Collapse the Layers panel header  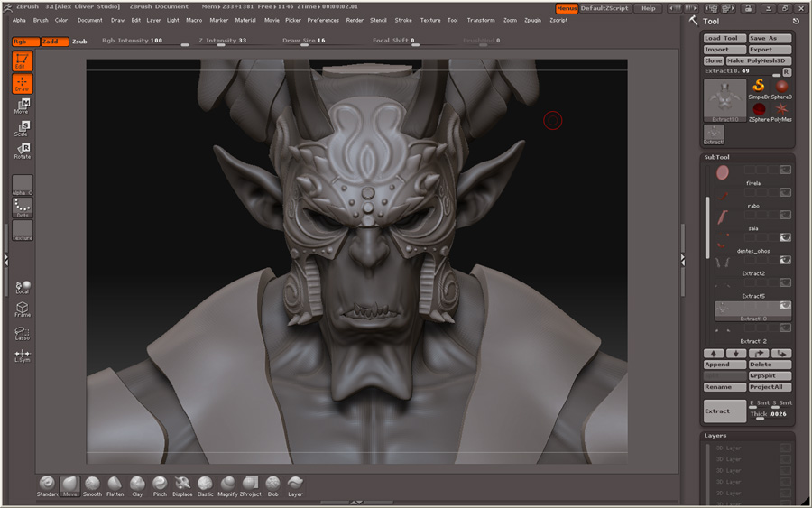pos(715,436)
